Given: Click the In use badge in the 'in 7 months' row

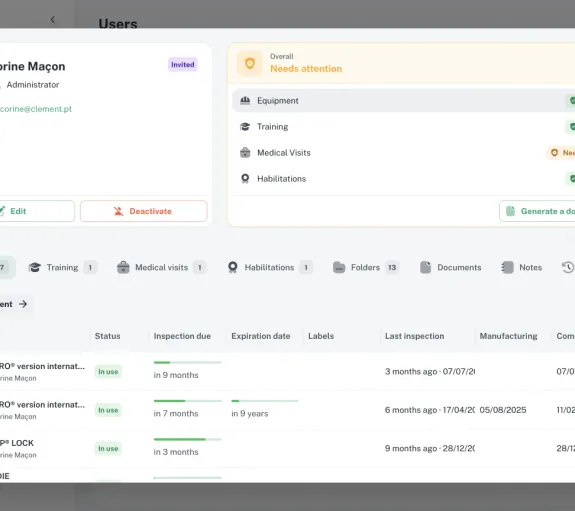Looking at the screenshot, I should [108, 410].
